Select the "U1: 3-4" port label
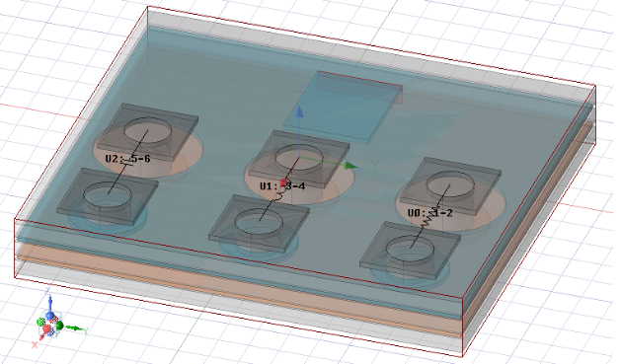The height and width of the screenshot is (364, 621). tap(282, 186)
